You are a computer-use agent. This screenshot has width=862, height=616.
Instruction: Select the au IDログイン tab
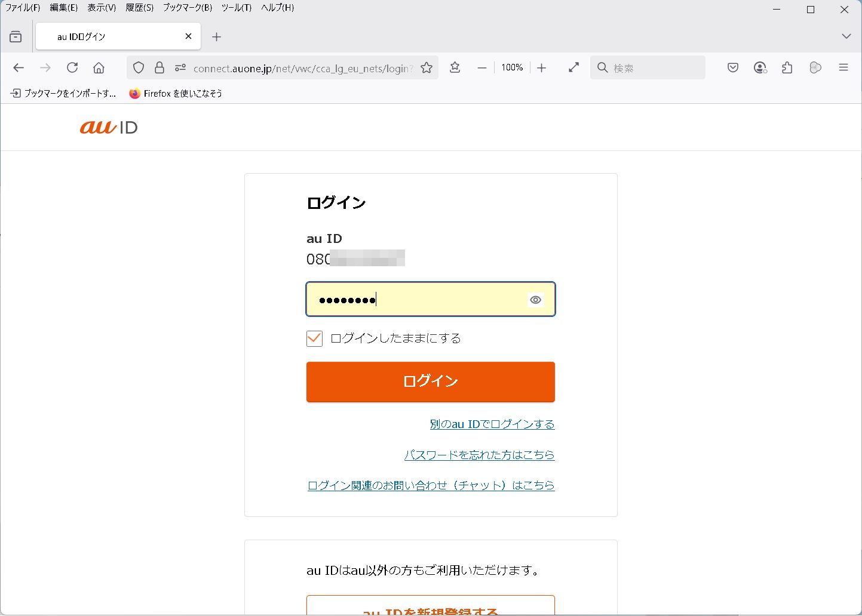pyautogui.click(x=118, y=36)
